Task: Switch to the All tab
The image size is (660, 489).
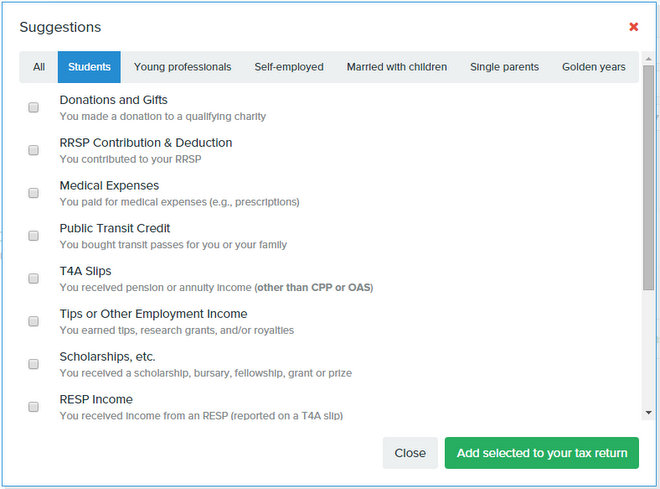Action: (x=39, y=67)
